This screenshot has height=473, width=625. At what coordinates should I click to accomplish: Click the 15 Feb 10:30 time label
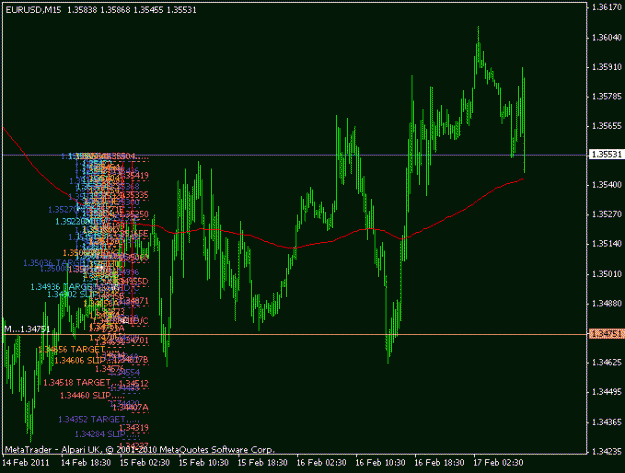(204, 463)
